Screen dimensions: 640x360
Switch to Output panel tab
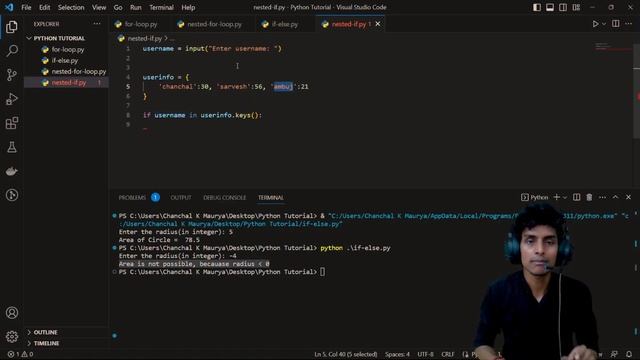tap(181, 198)
